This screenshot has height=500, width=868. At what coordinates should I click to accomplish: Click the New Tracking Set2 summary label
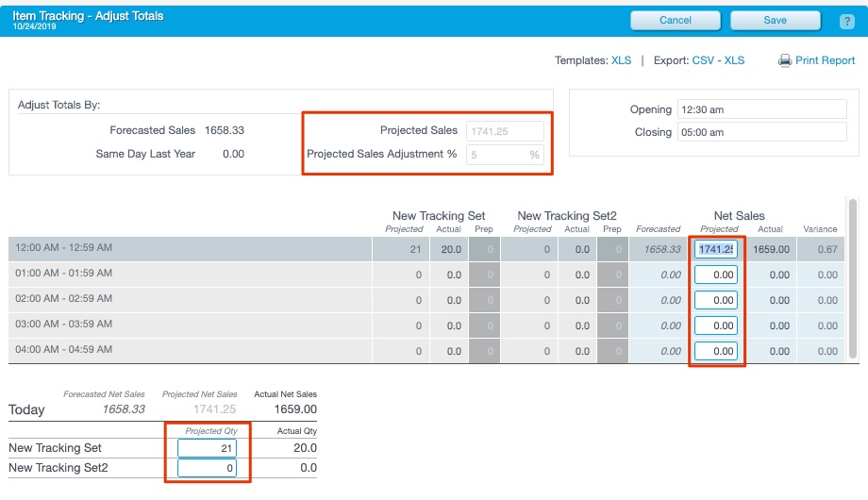pyautogui.click(x=58, y=468)
